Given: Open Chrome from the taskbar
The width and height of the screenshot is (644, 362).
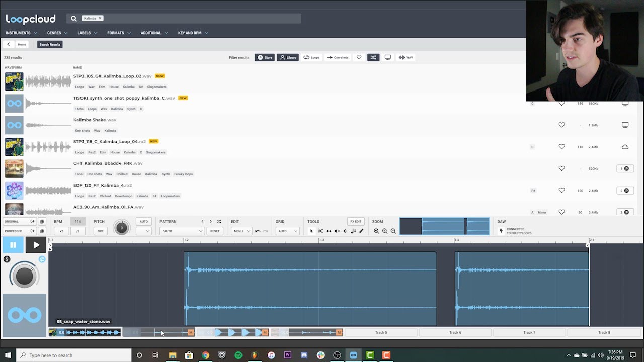Looking at the screenshot, I should (x=205, y=355).
